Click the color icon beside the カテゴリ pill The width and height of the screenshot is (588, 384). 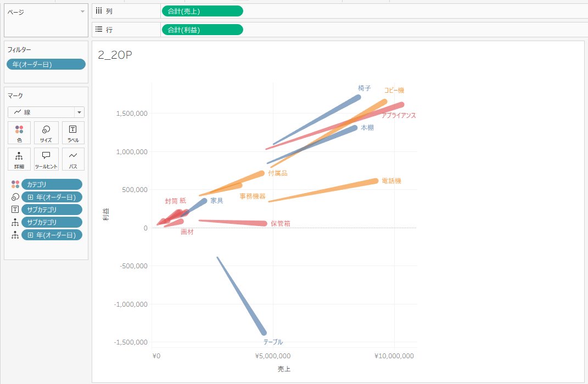(15, 184)
